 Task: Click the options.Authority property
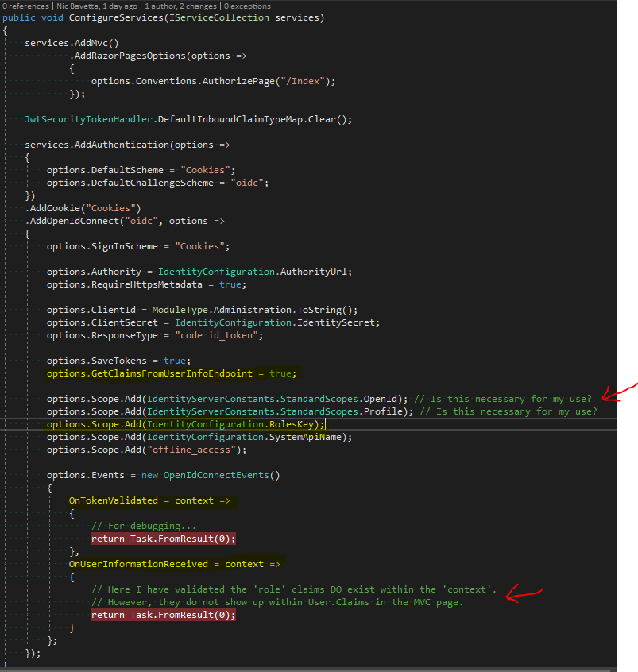coord(94,272)
